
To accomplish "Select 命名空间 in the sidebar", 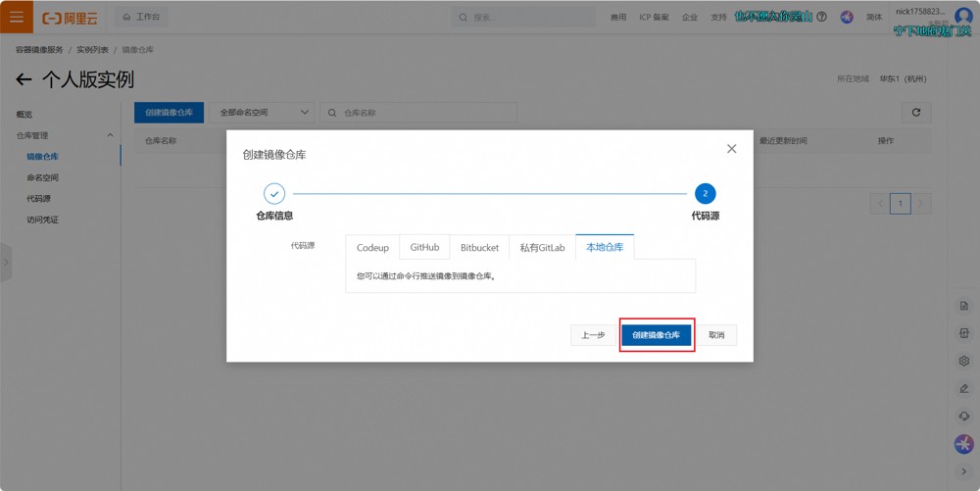I will click(x=42, y=178).
